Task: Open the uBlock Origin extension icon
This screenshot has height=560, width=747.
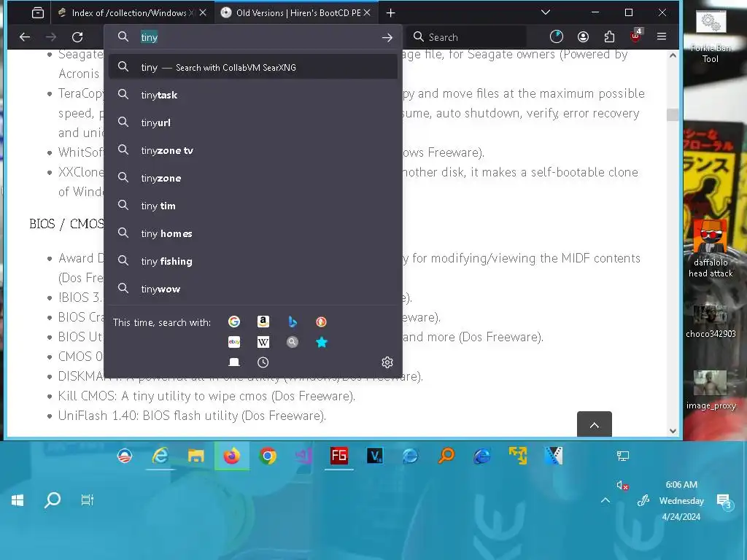Action: (636, 36)
